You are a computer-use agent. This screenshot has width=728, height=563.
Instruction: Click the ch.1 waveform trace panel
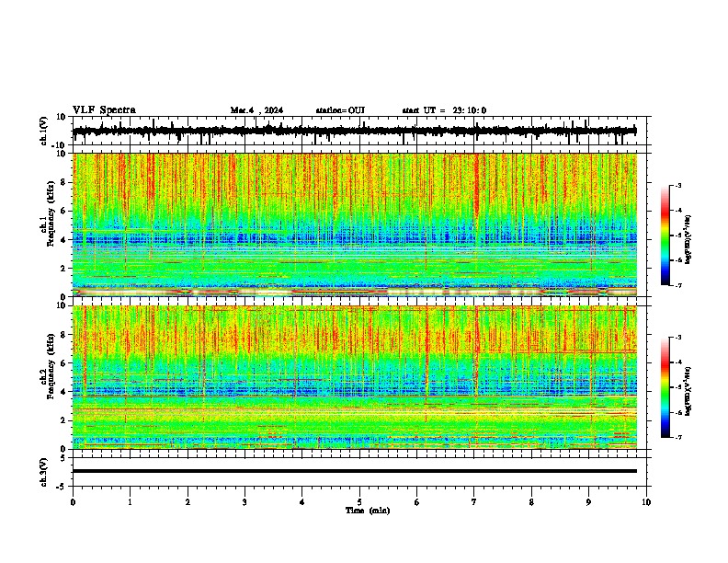point(359,131)
